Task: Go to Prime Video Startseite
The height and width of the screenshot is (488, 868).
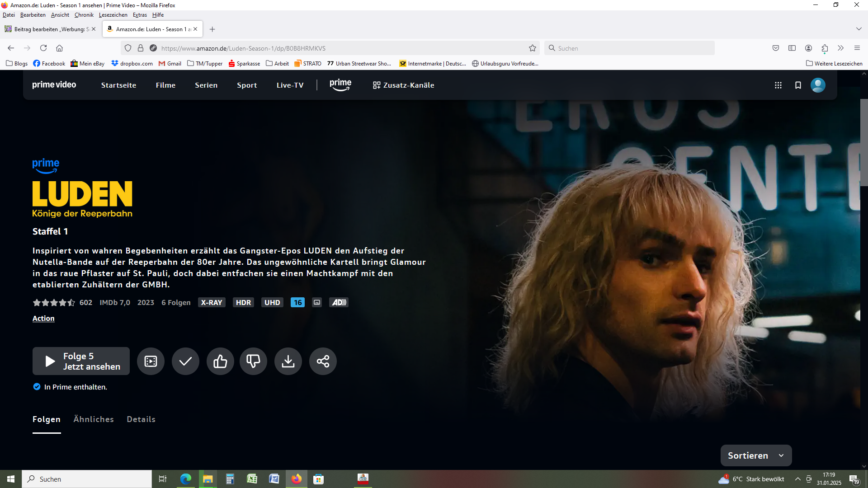Action: tap(118, 85)
